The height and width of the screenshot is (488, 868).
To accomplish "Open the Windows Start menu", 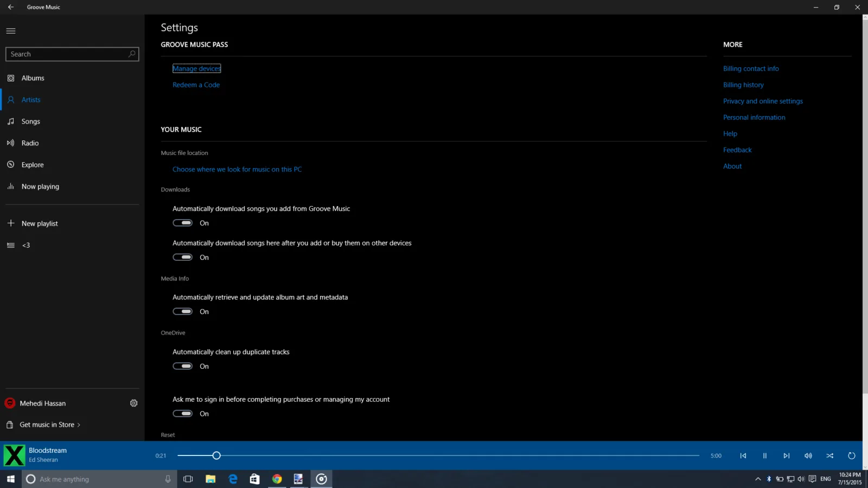I will pyautogui.click(x=11, y=479).
